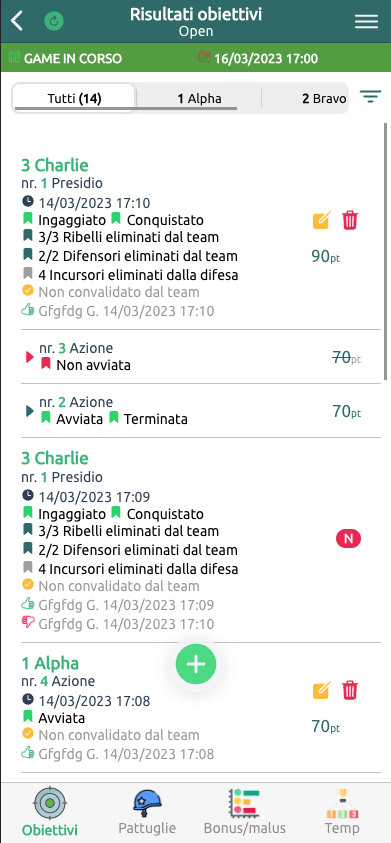Screen dimensions: 391x843
Task: Open the Bonus/malus bottom tab
Action: [245, 812]
